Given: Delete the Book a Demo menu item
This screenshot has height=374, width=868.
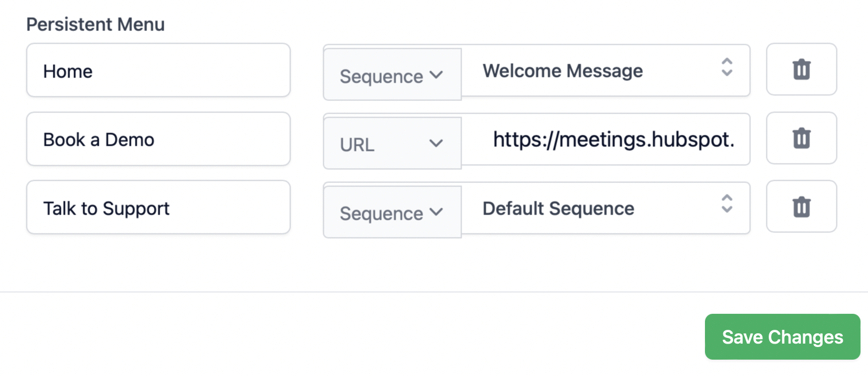Looking at the screenshot, I should (x=801, y=138).
